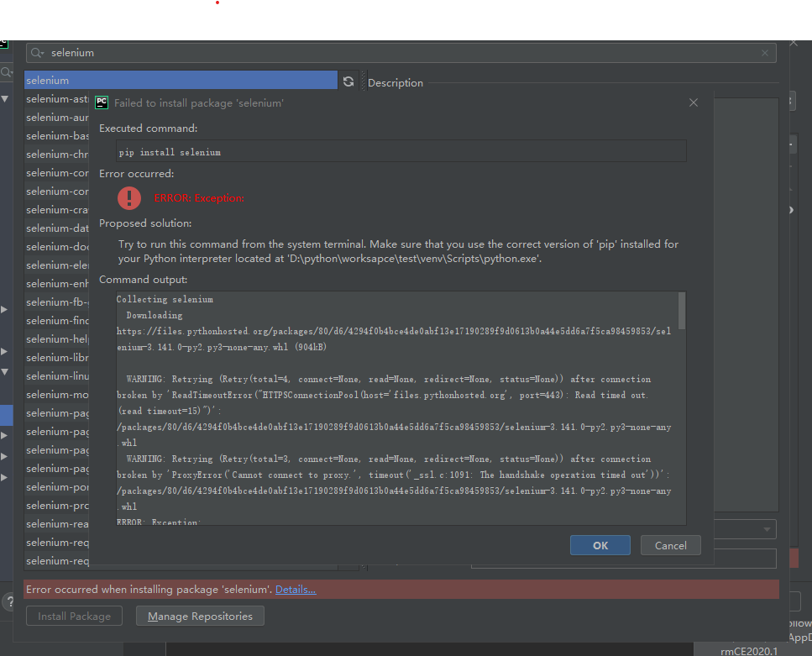Image resolution: width=812 pixels, height=656 pixels.
Task: Select the selenium-chr package row
Action: click(57, 155)
